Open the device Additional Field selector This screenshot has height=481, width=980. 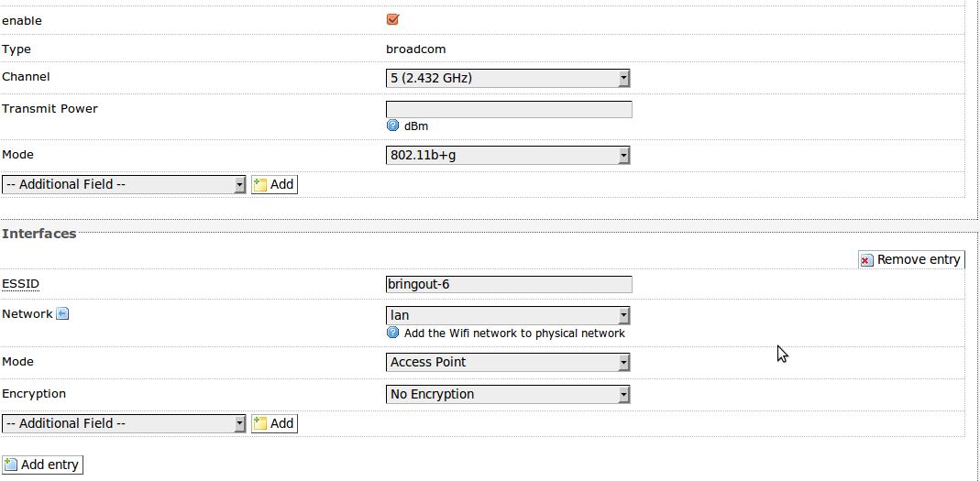point(124,184)
